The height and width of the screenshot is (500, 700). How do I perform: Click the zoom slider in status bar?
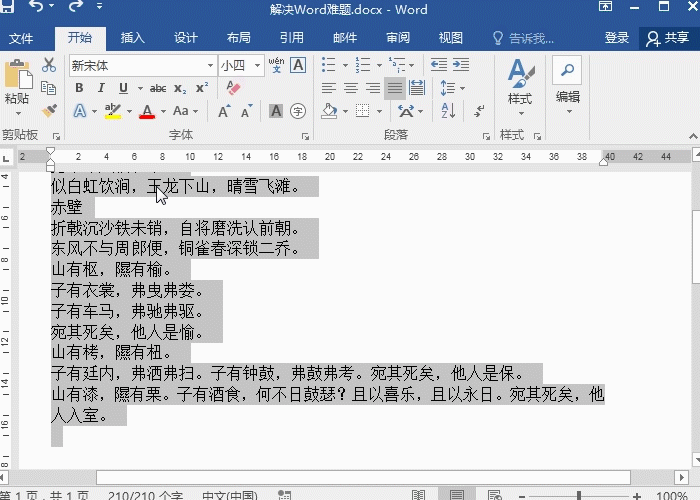point(579,496)
